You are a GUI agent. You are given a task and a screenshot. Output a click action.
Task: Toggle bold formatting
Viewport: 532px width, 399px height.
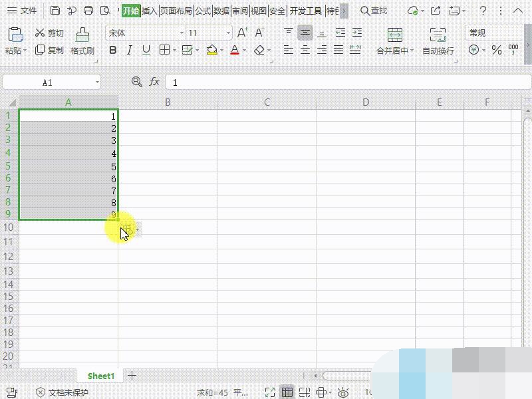pos(112,50)
